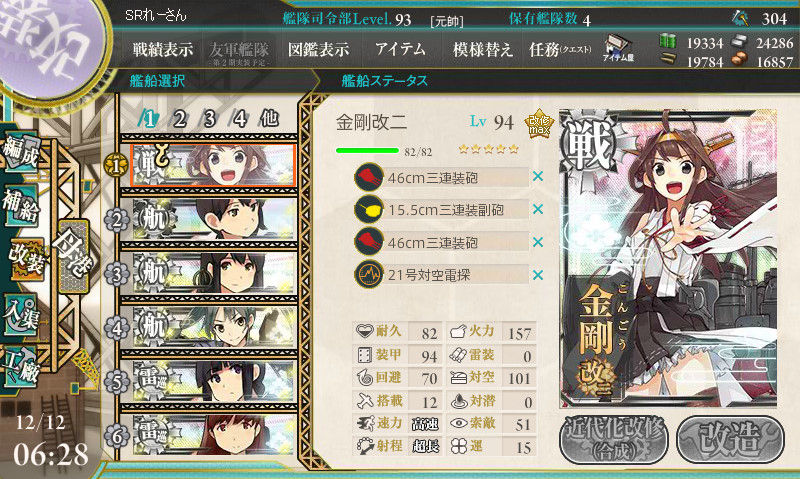Switch to fleet tab 2
Screen dimensions: 800x479
point(179,119)
